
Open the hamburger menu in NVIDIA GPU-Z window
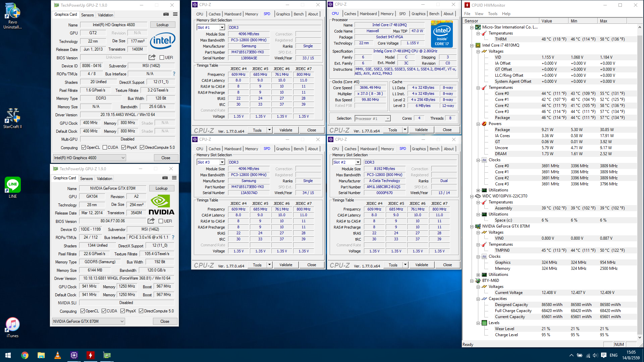[x=174, y=178]
